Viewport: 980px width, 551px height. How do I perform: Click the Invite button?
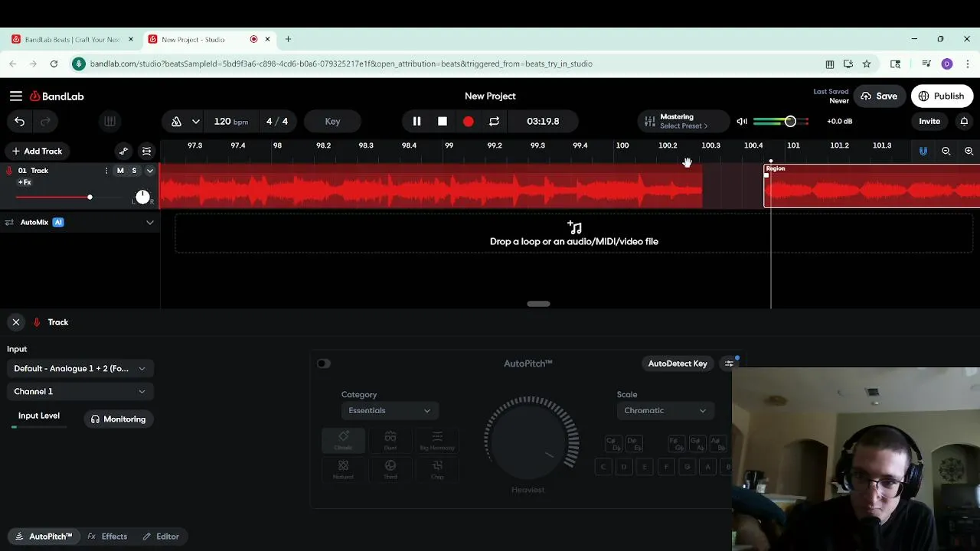(929, 121)
